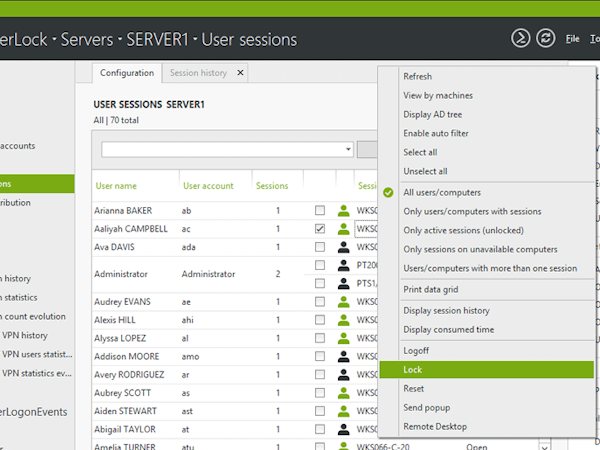Select the Administrator user name cell
The width and height of the screenshot is (600, 450).
pos(121,274)
